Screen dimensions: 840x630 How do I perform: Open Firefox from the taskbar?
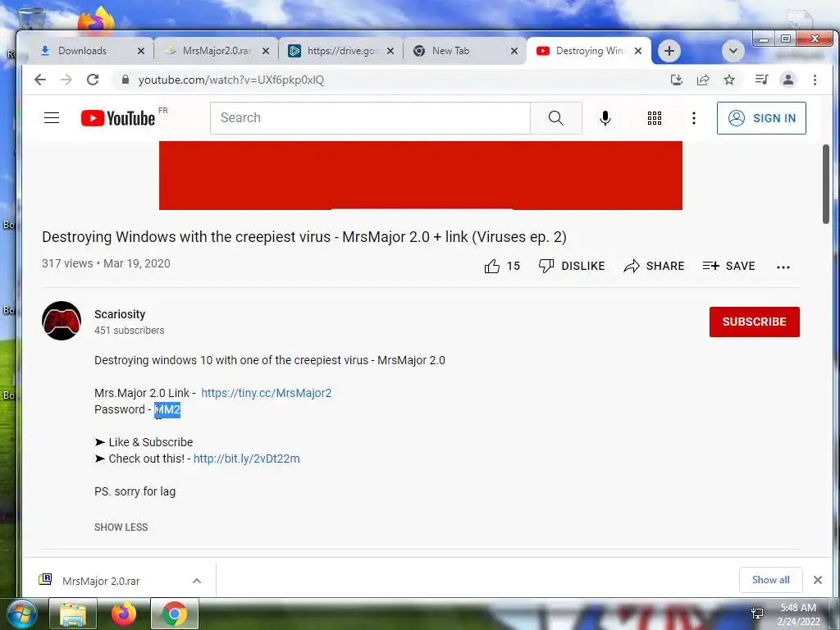coord(124,614)
